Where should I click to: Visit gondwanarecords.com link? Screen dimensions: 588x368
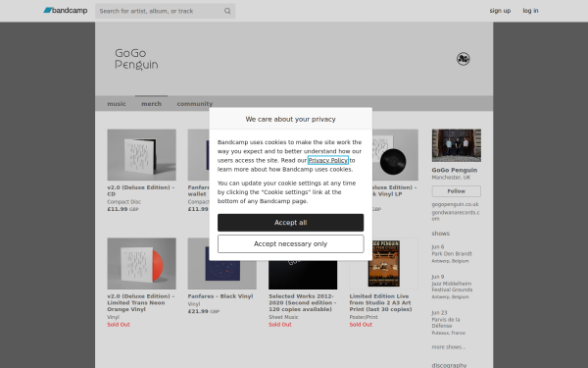coord(456,215)
